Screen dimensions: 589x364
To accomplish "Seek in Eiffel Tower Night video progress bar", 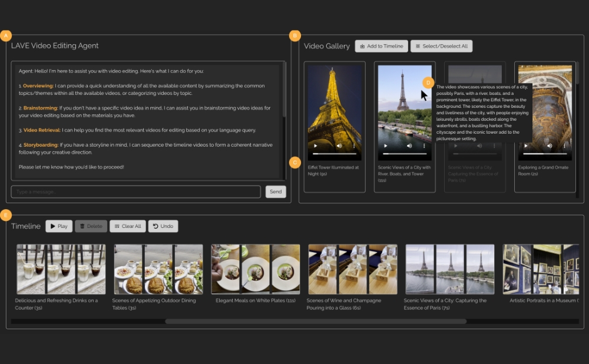I will tap(335, 154).
